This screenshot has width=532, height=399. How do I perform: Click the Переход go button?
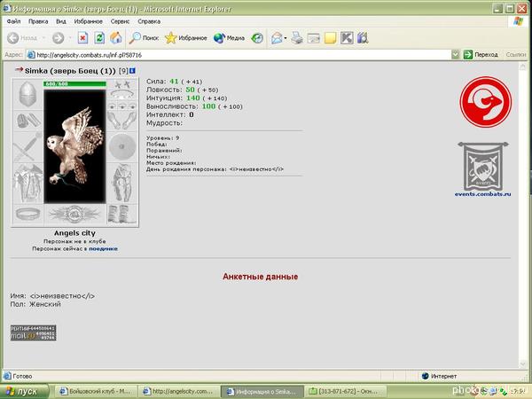click(x=481, y=55)
